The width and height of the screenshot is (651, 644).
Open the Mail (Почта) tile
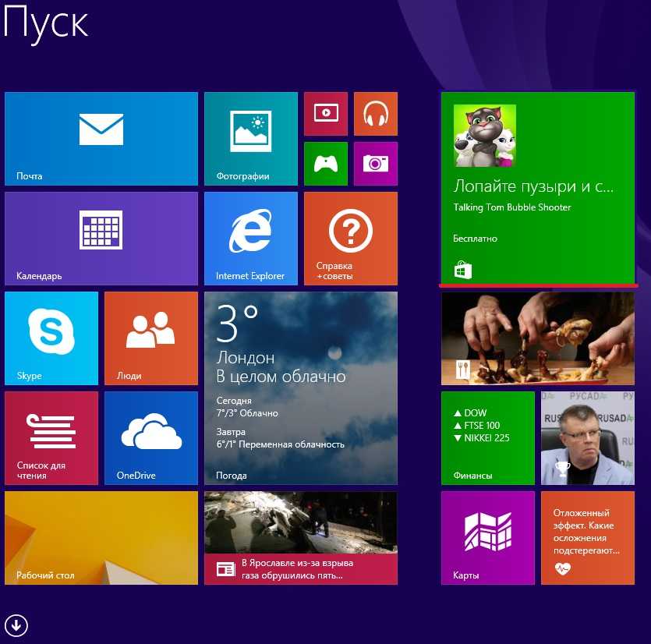(101, 138)
